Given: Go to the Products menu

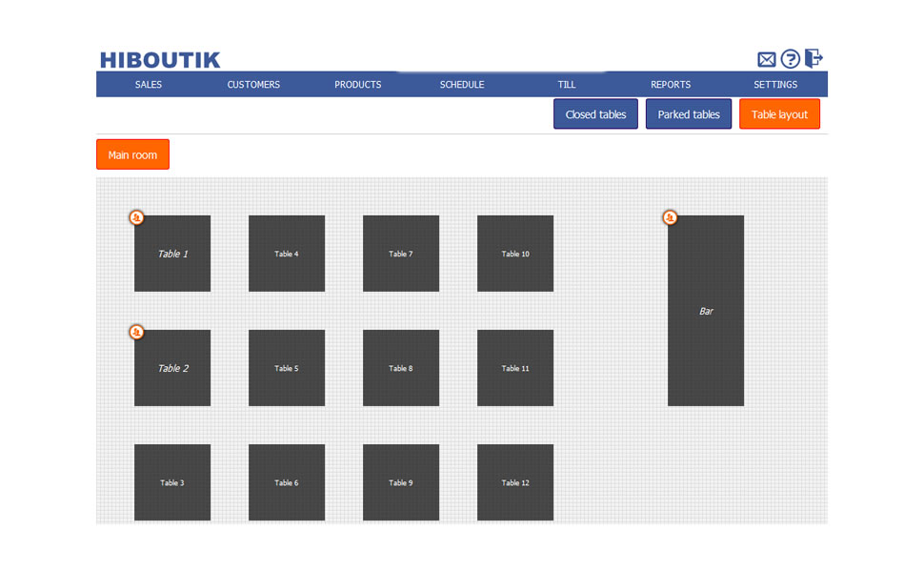Looking at the screenshot, I should click(x=358, y=85).
